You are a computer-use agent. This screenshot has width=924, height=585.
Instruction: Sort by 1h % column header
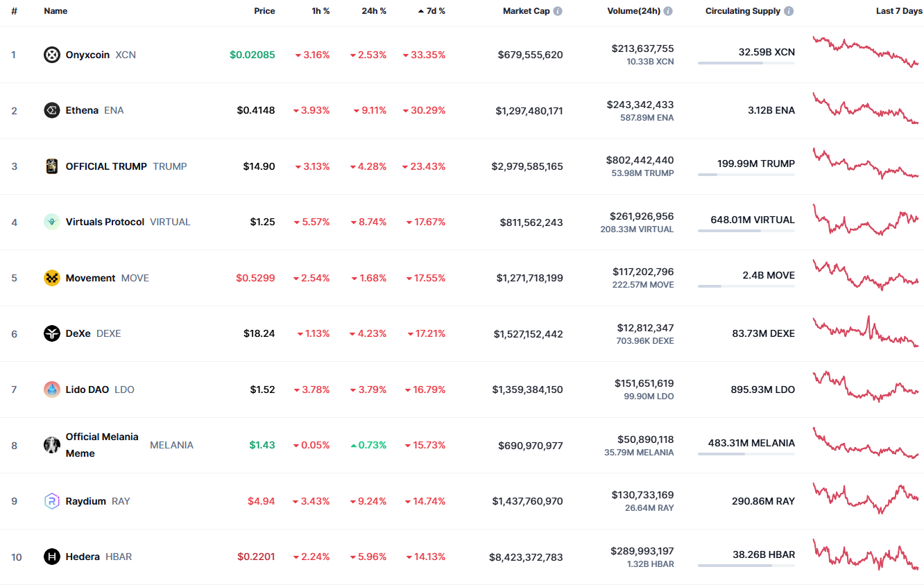click(x=320, y=11)
